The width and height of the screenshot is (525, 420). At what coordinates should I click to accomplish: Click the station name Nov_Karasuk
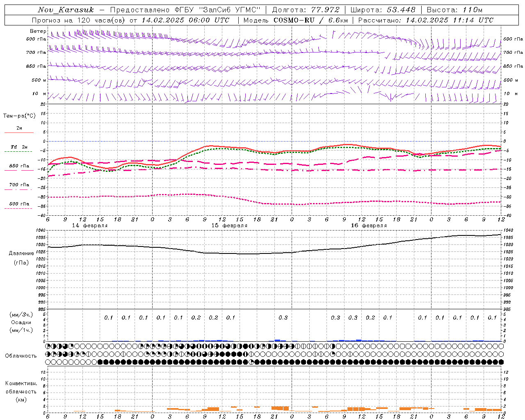[66, 10]
